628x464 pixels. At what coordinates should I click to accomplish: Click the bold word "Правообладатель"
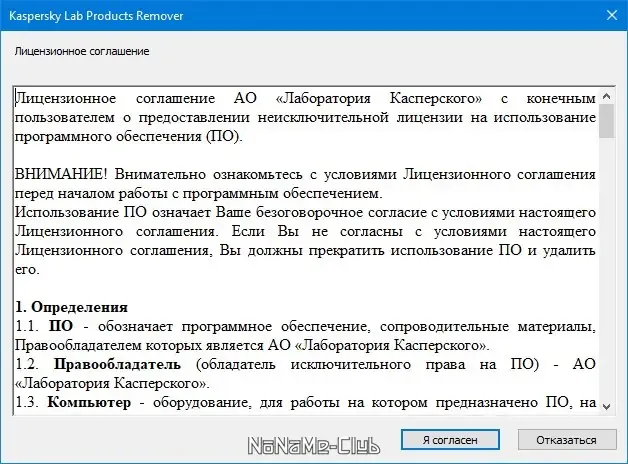117,364
